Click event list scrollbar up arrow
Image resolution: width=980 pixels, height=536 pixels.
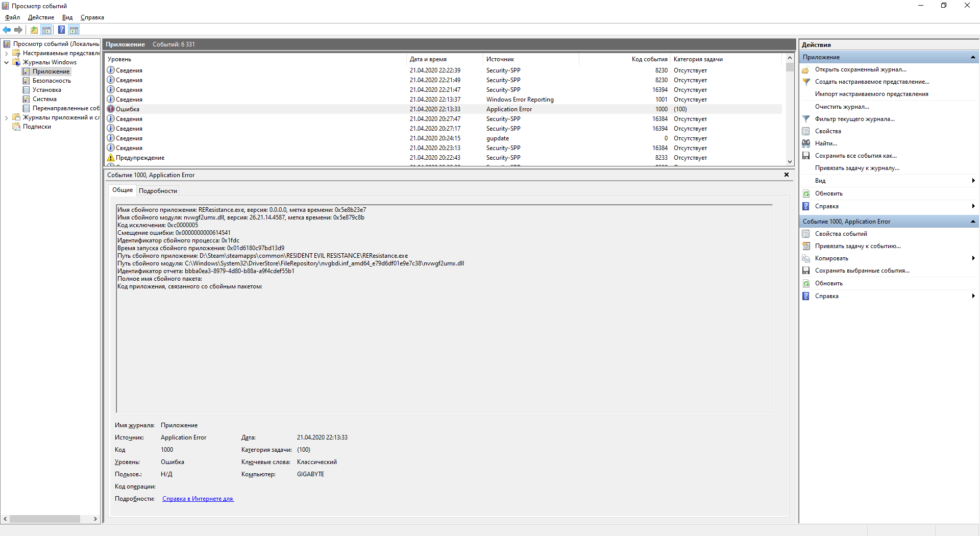tap(790, 58)
